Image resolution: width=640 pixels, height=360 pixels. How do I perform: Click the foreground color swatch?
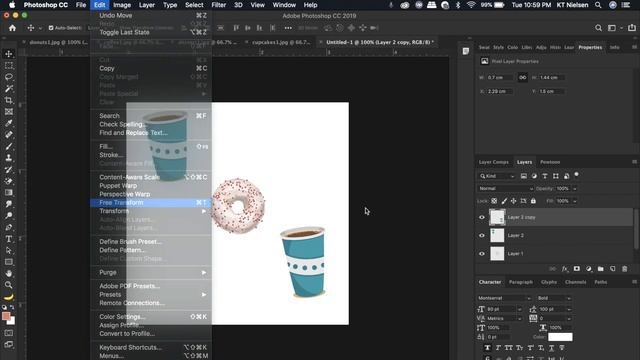[6, 316]
